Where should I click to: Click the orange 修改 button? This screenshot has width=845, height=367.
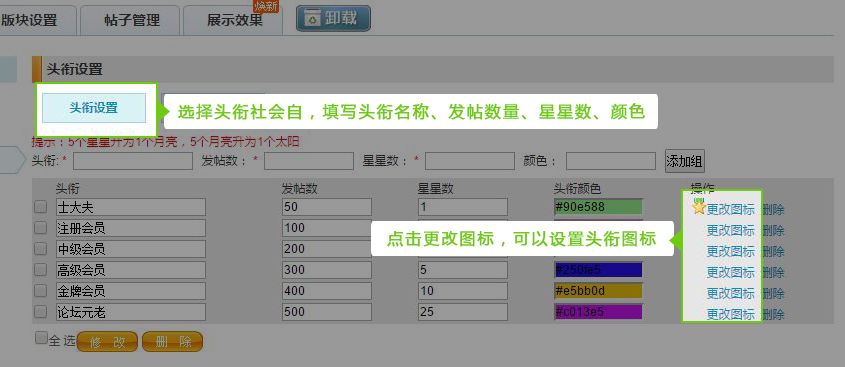pos(107,342)
